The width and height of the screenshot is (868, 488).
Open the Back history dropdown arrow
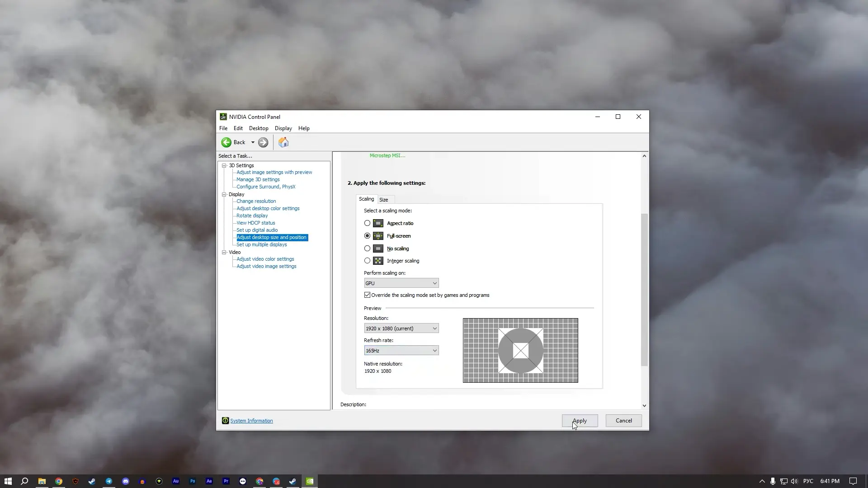(253, 142)
